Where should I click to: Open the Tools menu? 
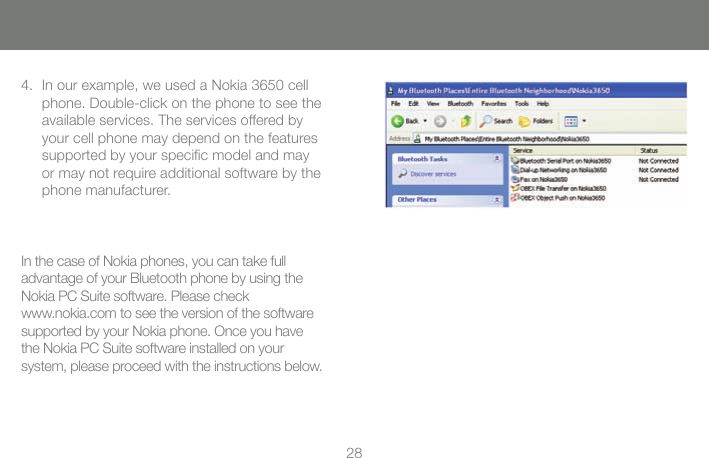click(x=521, y=104)
